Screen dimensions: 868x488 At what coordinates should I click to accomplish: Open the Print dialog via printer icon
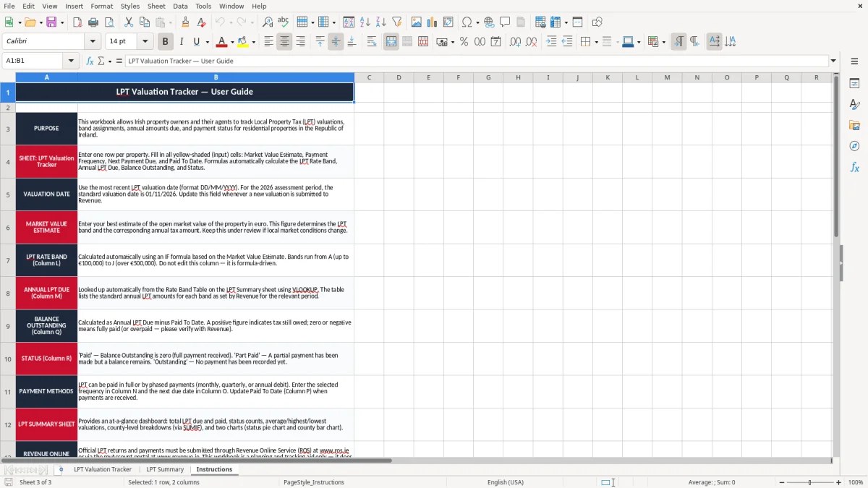[94, 22]
